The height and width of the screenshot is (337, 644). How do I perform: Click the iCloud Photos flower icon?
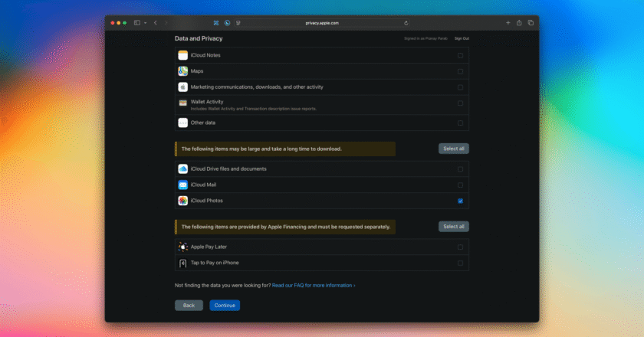(x=182, y=201)
